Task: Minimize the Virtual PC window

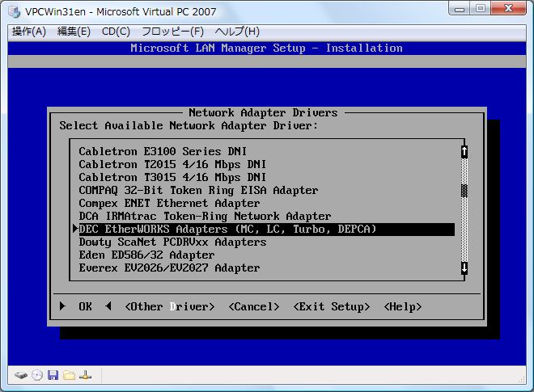Action: click(x=460, y=9)
